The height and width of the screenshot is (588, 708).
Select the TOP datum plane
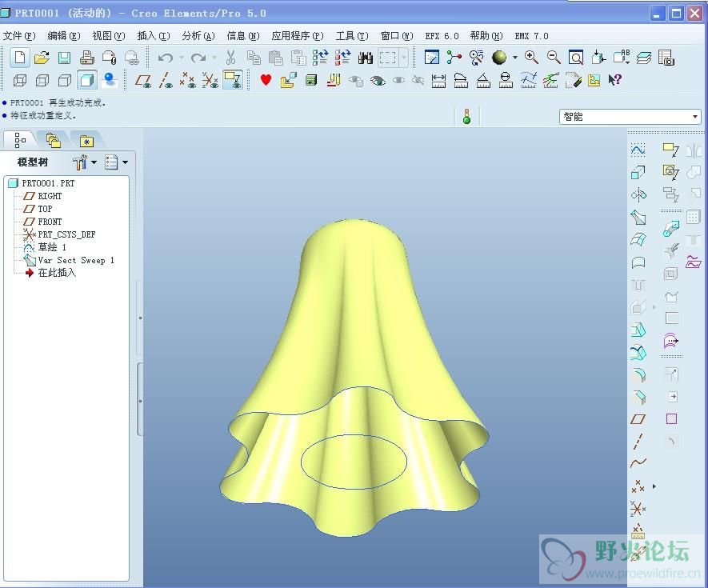coord(45,209)
